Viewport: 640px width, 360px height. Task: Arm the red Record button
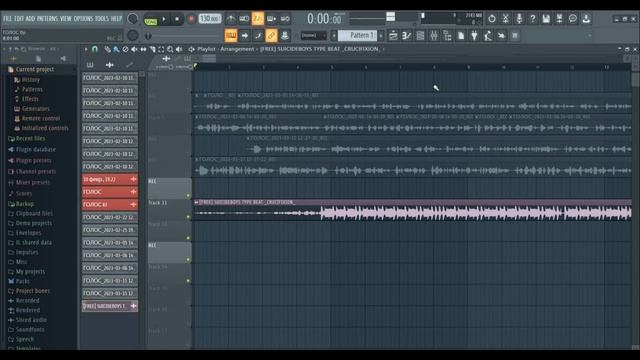click(191, 19)
